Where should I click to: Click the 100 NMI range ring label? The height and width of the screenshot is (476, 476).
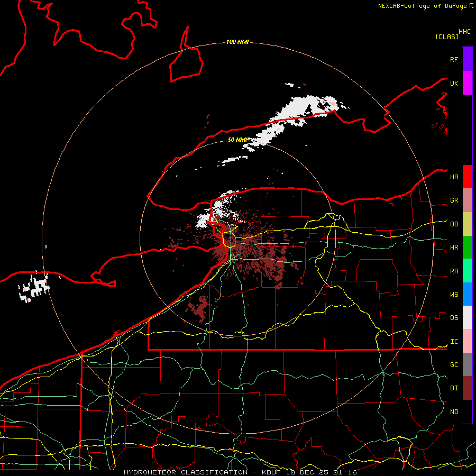237,42
